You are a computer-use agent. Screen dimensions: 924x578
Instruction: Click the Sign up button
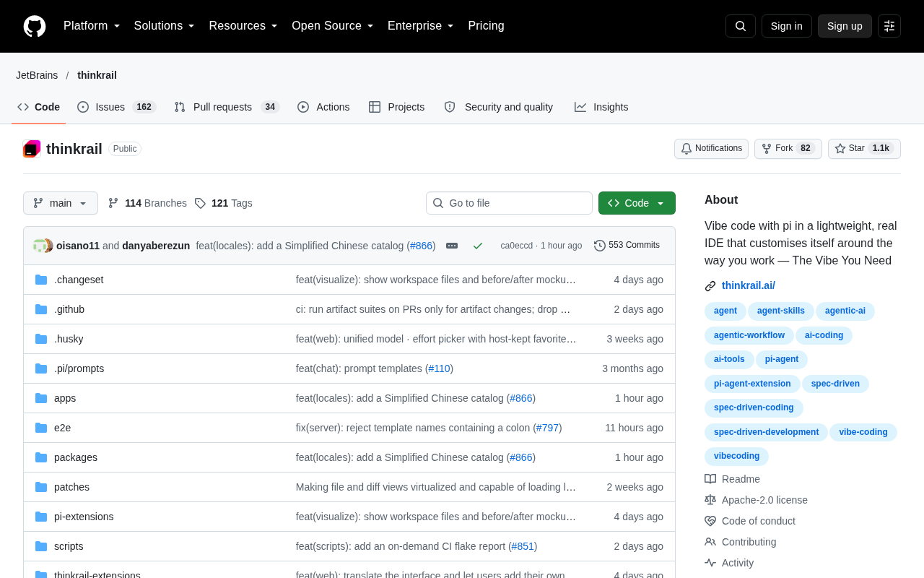(845, 26)
